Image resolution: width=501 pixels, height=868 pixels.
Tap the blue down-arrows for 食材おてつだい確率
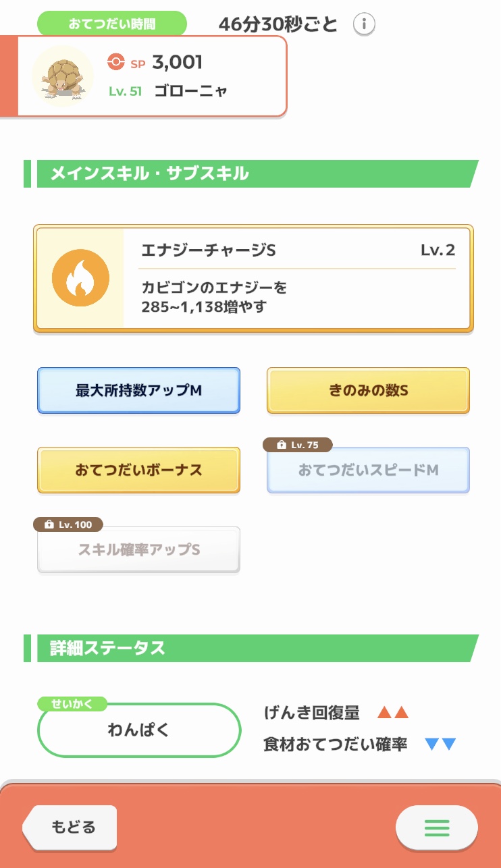pyautogui.click(x=440, y=744)
